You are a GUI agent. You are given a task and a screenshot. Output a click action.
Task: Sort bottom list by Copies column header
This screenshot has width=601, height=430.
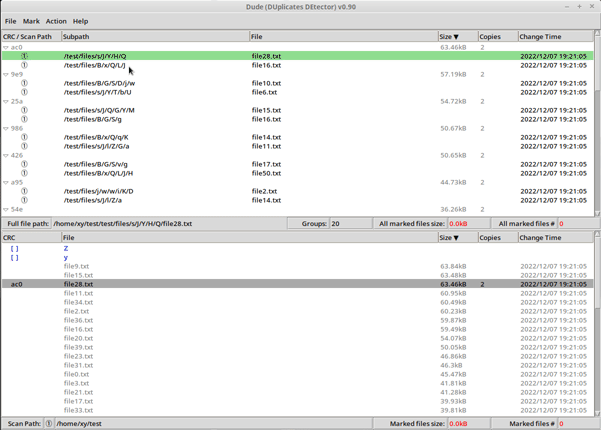[x=498, y=238]
